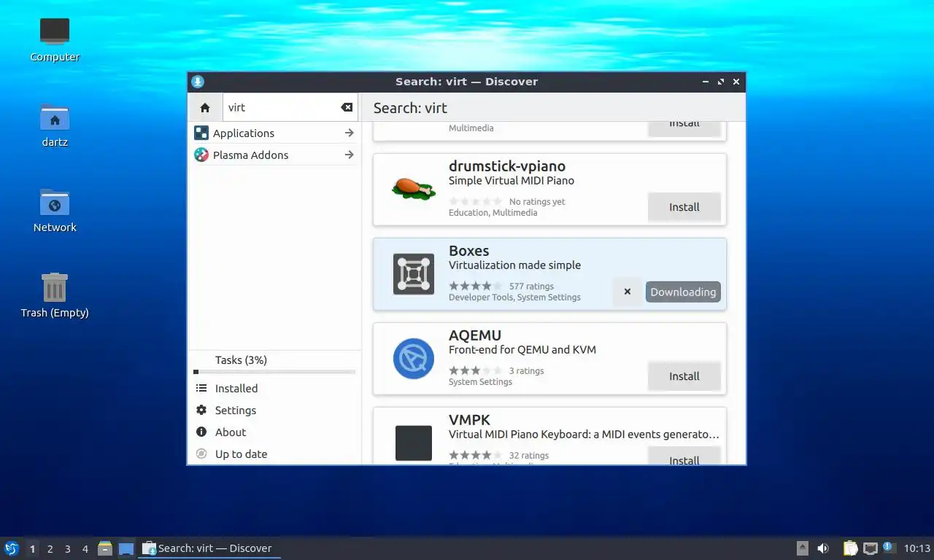Viewport: 934px width, 560px height.
Task: Click 'No ratings yet' text
Action: pos(537,202)
